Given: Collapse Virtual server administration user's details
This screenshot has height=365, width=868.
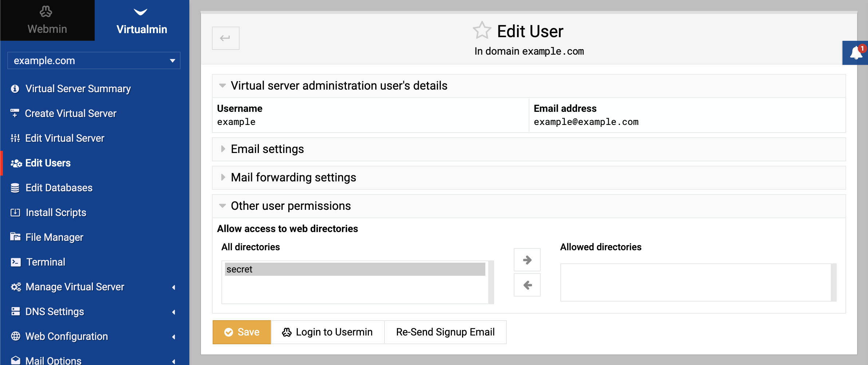Looking at the screenshot, I should 529,86.
